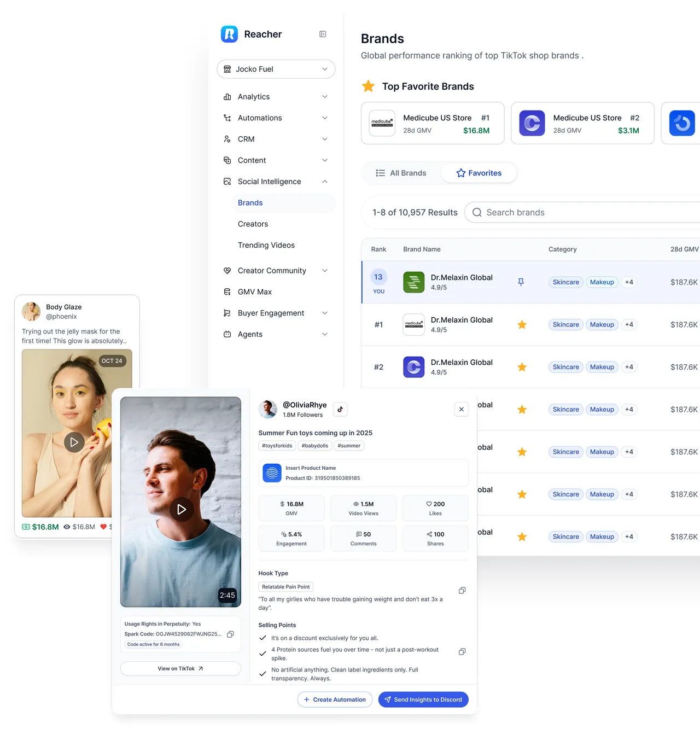Click the Dr.Melaxin logo in rank 13 row
The height and width of the screenshot is (729, 700).
tap(414, 282)
